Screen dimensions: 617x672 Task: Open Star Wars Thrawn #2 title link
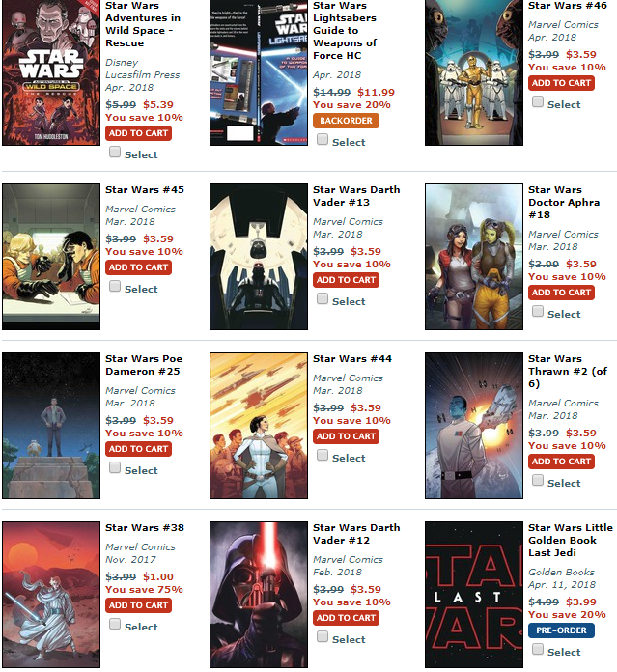[568, 371]
